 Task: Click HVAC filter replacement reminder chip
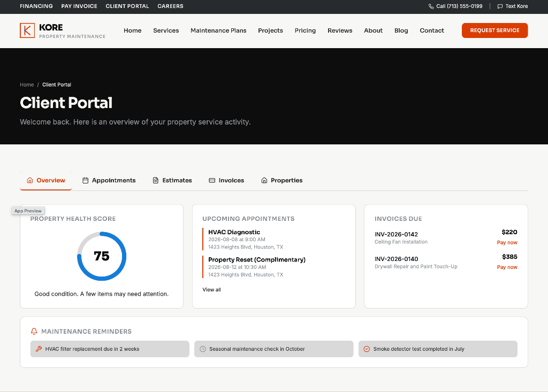tap(110, 349)
